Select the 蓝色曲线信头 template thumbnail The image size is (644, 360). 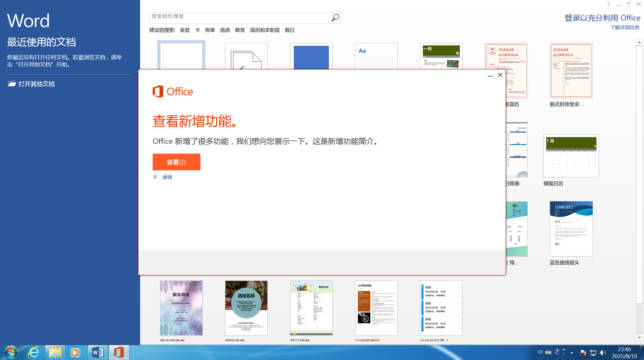pos(571,229)
